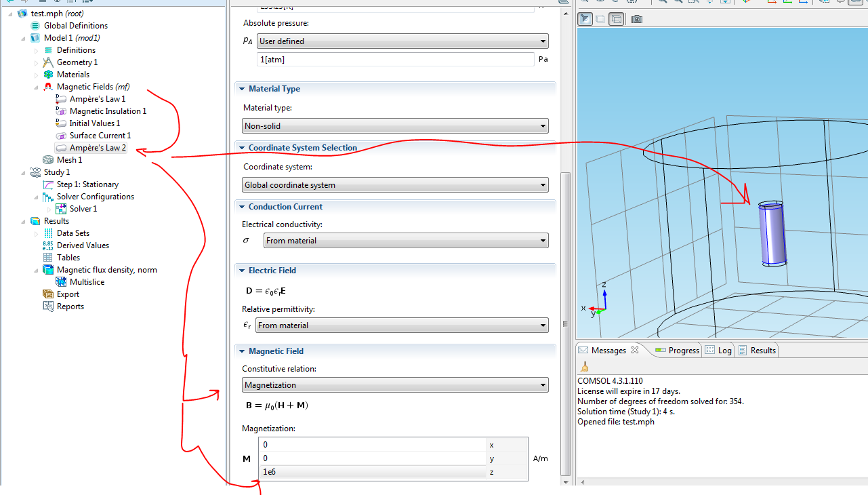Select the Magnetic Fields magnet icon
Screen dimensions: 868x495
(48, 87)
